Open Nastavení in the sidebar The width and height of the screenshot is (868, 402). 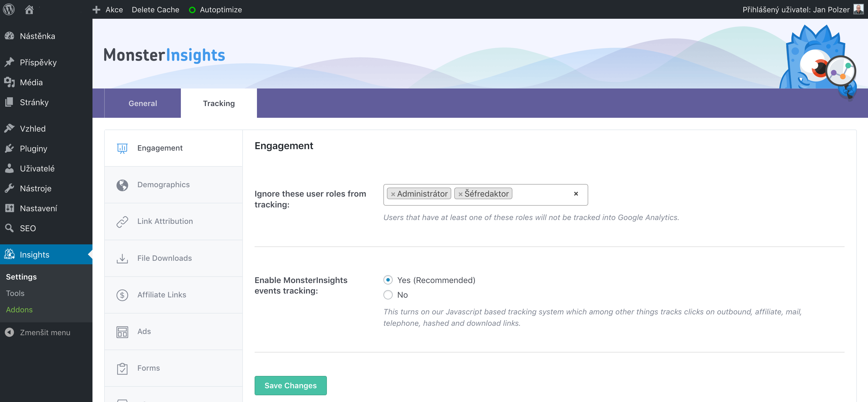coord(38,208)
